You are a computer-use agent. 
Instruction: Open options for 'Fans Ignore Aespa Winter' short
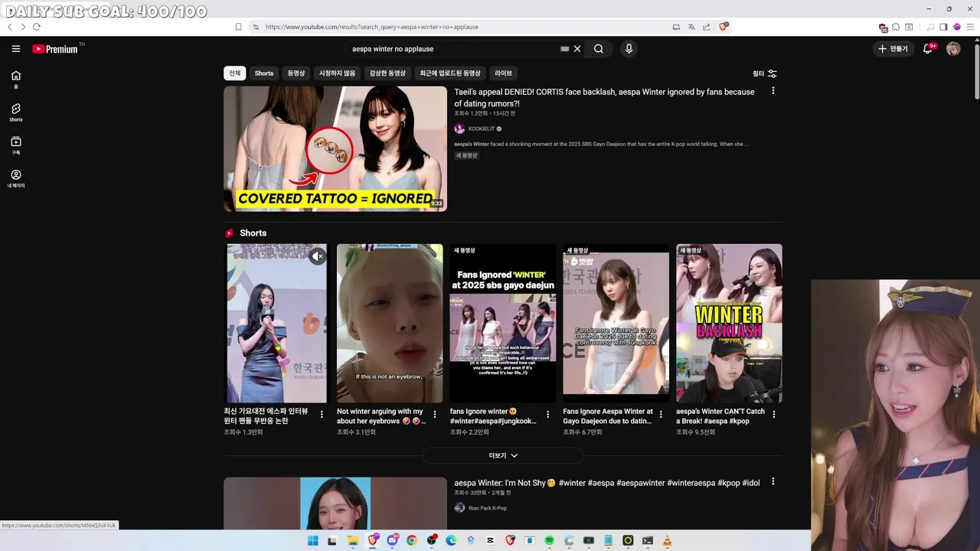(661, 414)
